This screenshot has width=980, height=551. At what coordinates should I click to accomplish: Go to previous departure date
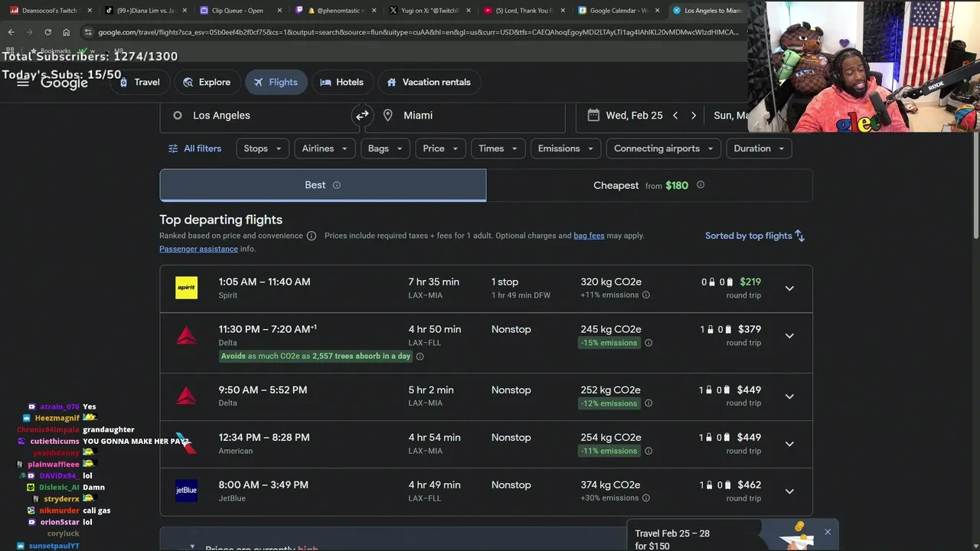click(675, 116)
